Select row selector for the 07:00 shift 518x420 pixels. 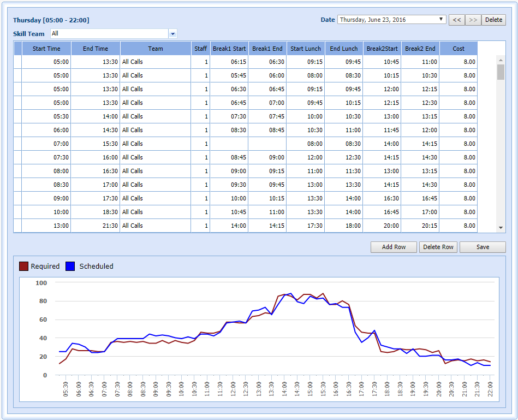tap(17, 144)
